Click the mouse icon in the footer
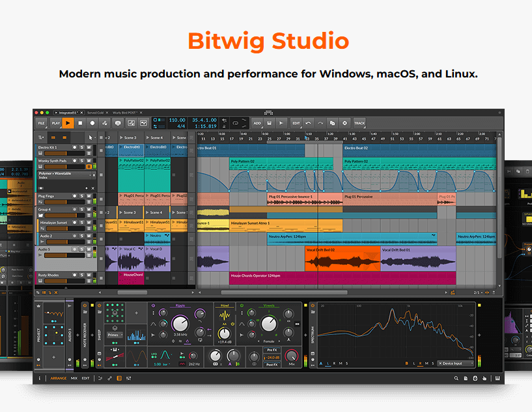The image size is (532, 412). pyautogui.click(x=475, y=378)
